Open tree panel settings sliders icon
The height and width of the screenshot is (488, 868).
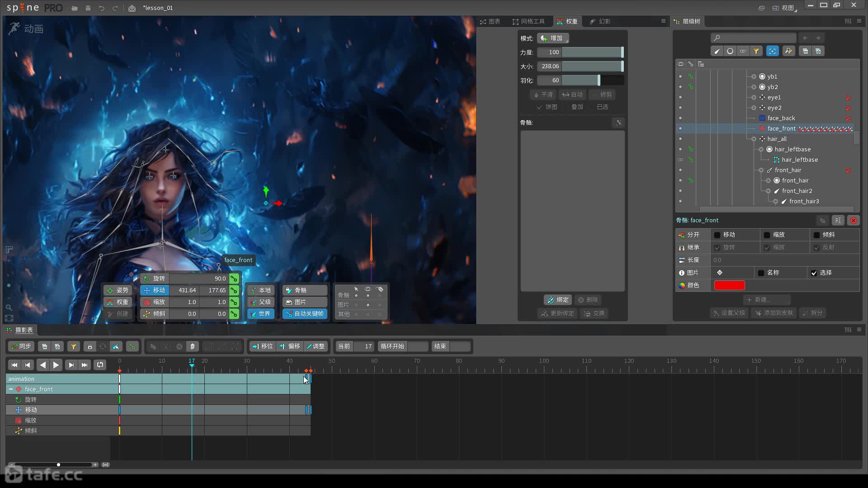click(848, 21)
